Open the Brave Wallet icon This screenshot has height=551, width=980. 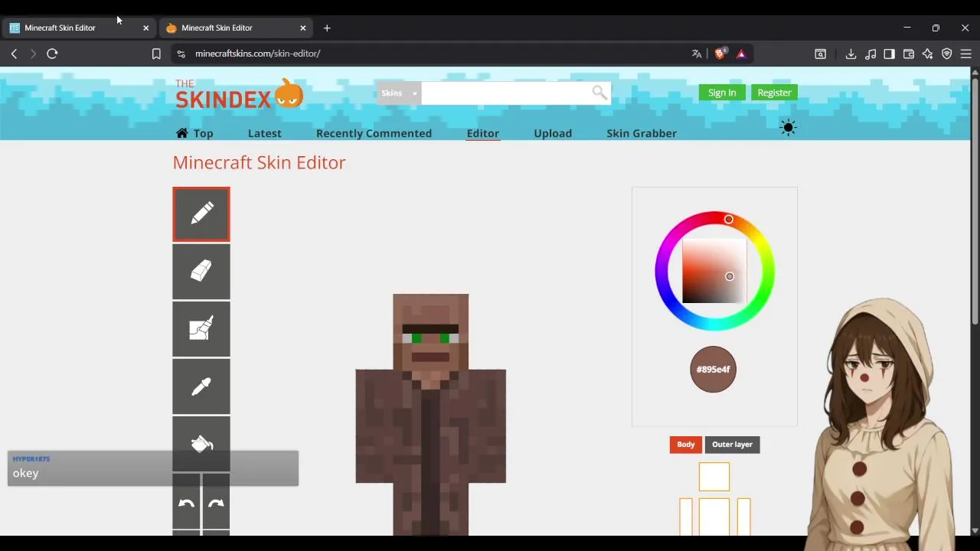[909, 54]
